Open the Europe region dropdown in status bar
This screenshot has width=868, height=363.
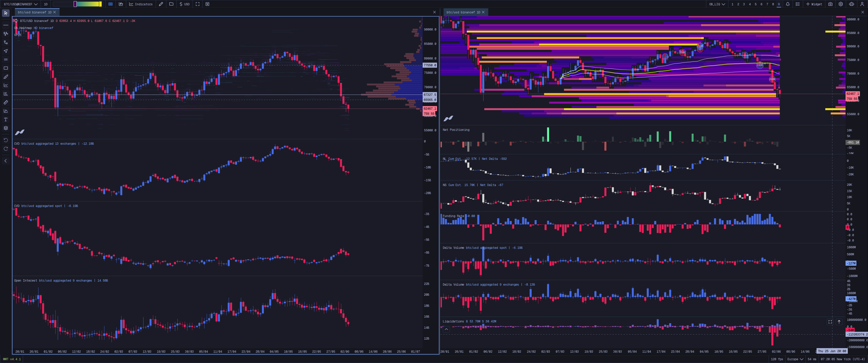(x=795, y=359)
